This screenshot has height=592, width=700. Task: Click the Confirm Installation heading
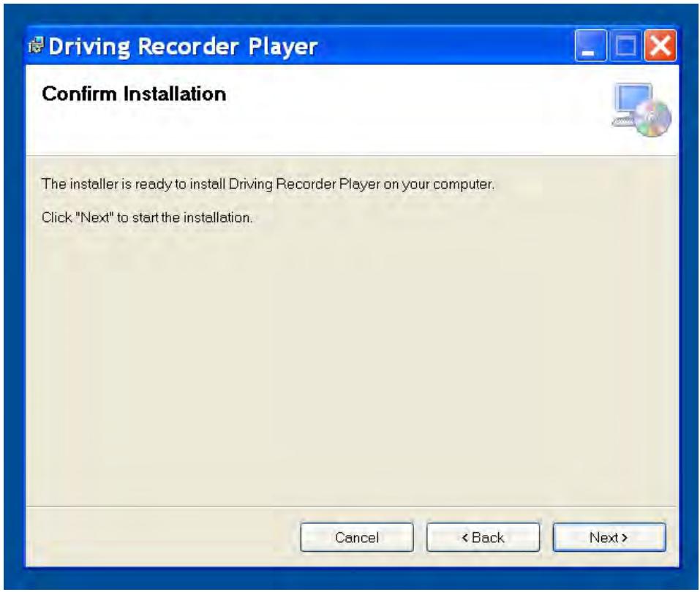click(134, 94)
